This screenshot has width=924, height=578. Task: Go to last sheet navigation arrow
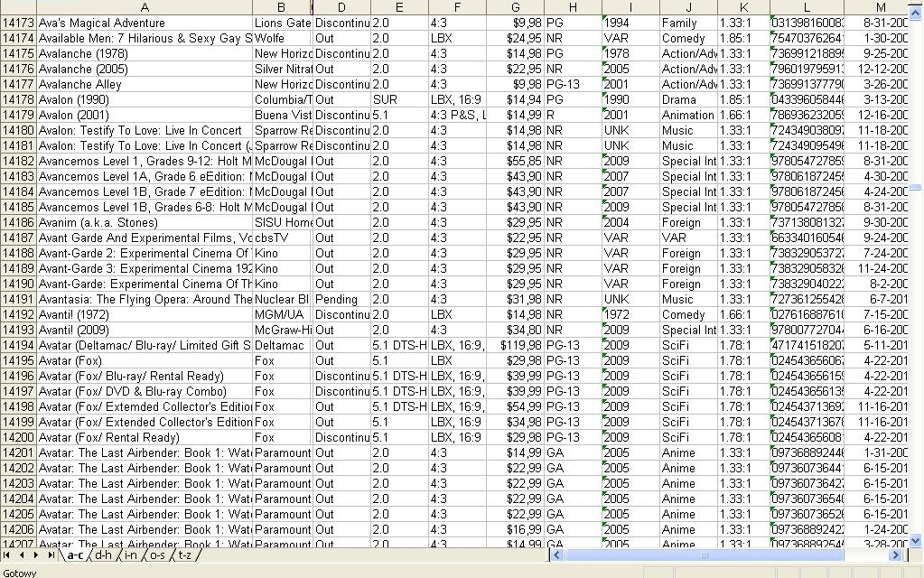[51, 555]
